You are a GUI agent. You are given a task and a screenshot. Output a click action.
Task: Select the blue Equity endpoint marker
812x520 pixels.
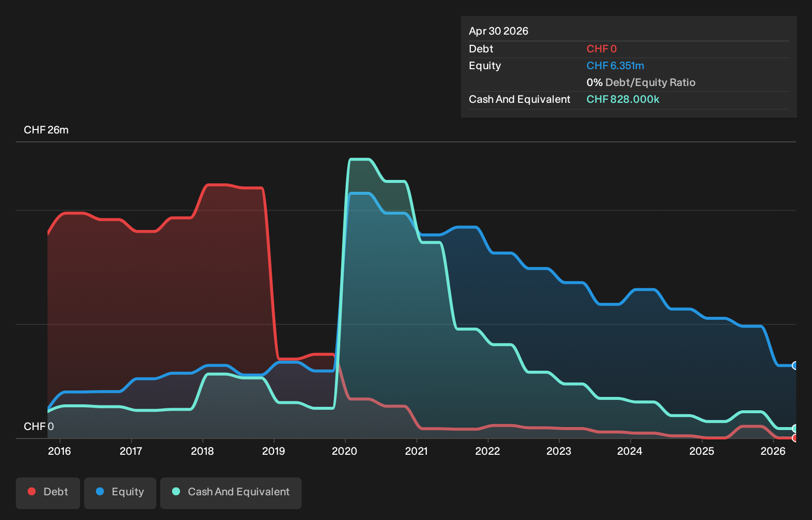(795, 366)
